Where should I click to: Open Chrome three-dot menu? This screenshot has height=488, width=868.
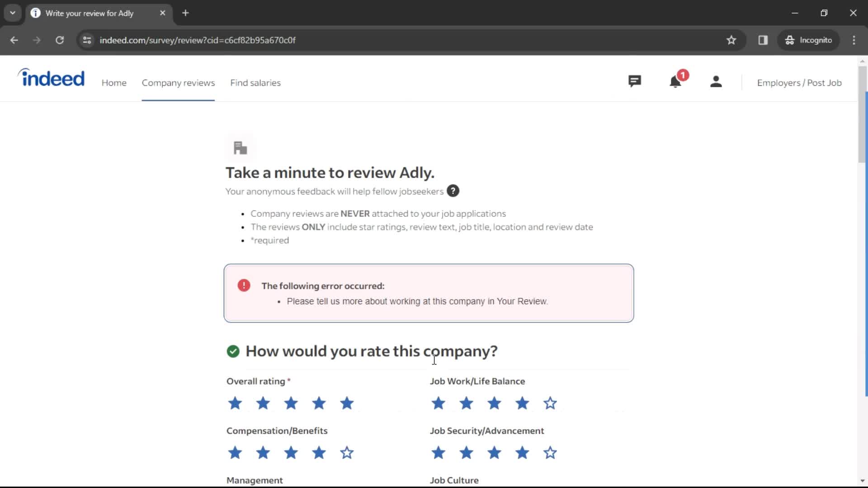click(x=854, y=40)
